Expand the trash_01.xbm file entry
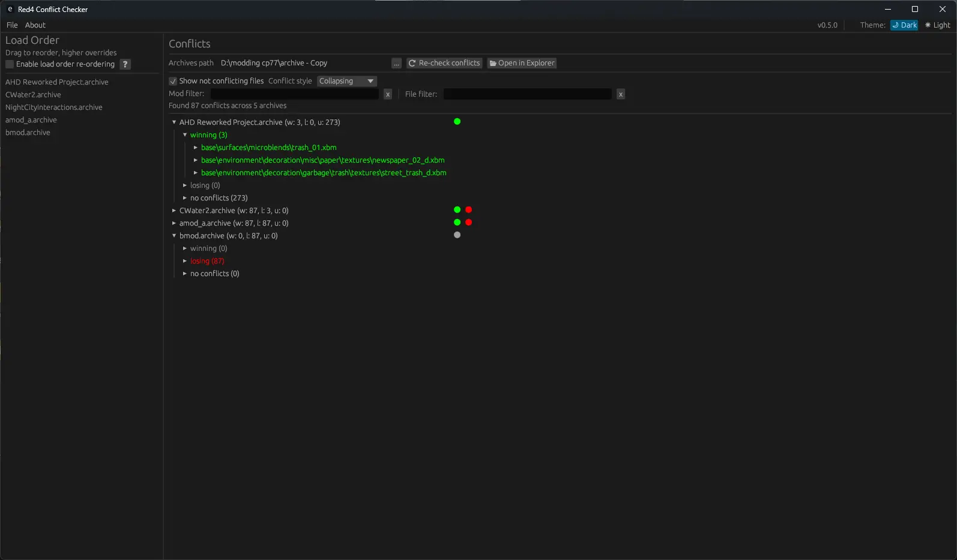This screenshot has width=957, height=560. pyautogui.click(x=196, y=147)
